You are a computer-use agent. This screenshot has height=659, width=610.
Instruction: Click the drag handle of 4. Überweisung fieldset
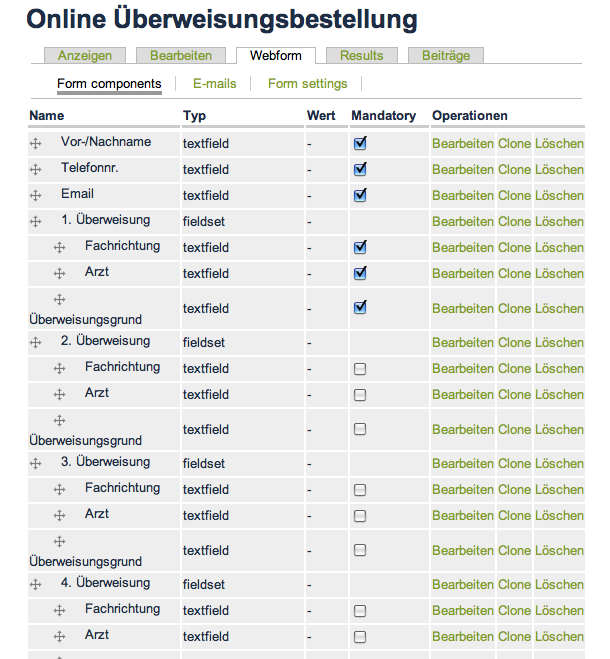[36, 585]
